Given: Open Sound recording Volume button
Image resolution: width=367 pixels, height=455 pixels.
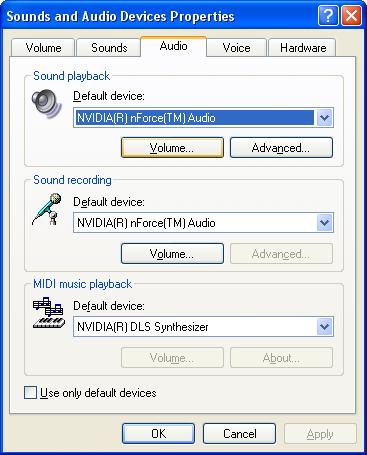Looking at the screenshot, I should point(172,254).
